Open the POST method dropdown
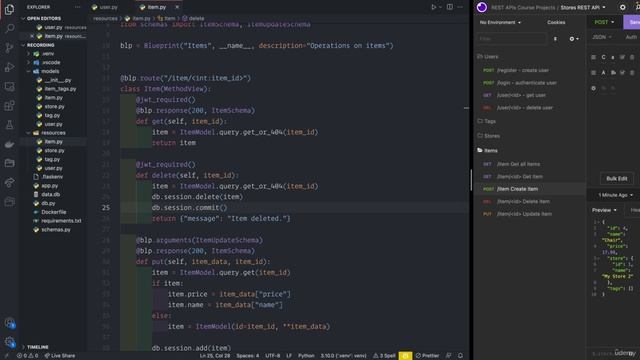This screenshot has width=640, height=360. point(604,22)
